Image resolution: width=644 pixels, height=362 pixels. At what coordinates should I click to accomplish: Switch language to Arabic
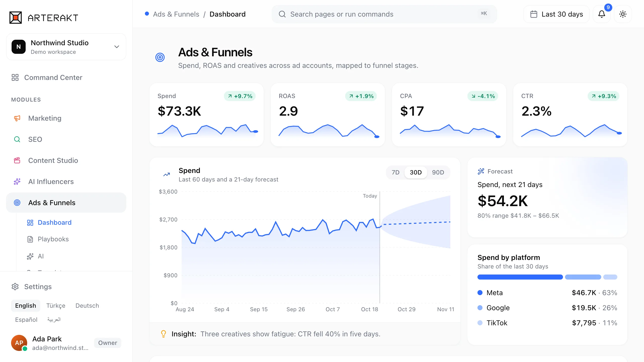click(54, 320)
